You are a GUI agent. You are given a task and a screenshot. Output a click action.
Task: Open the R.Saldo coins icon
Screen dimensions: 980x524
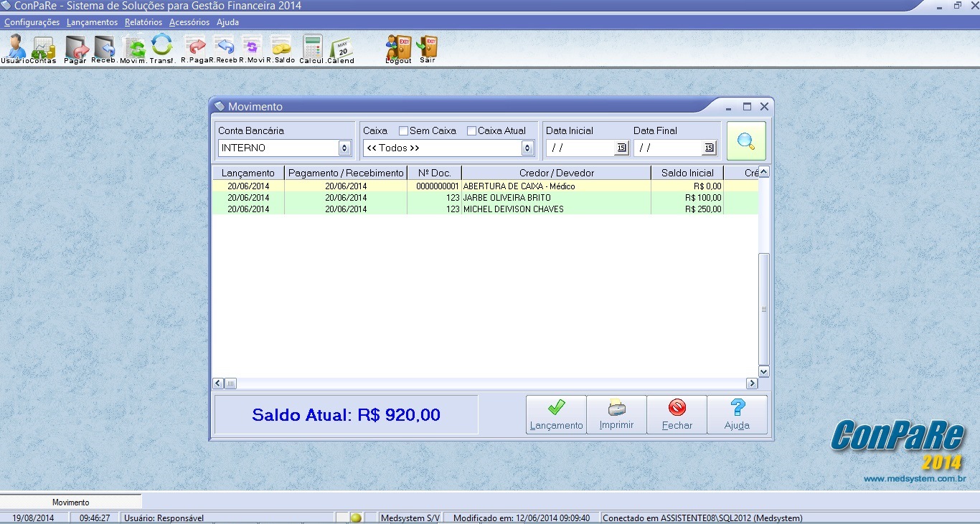[x=281, y=49]
